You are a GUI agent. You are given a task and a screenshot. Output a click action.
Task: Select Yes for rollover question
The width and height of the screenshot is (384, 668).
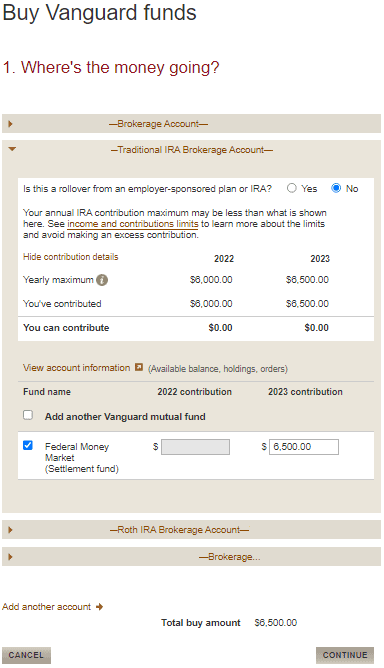pyautogui.click(x=292, y=188)
